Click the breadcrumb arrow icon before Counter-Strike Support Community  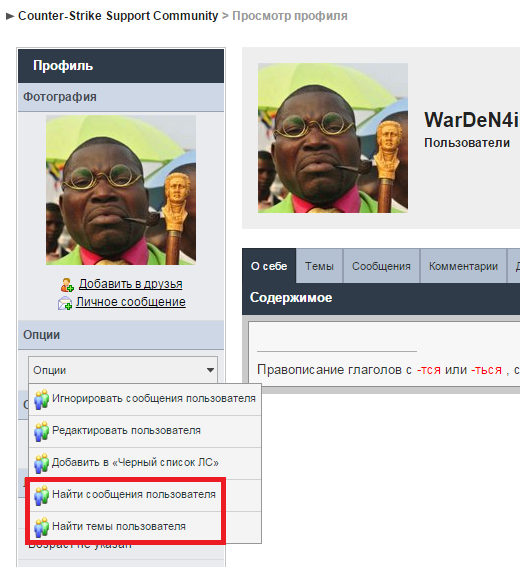[x=10, y=16]
